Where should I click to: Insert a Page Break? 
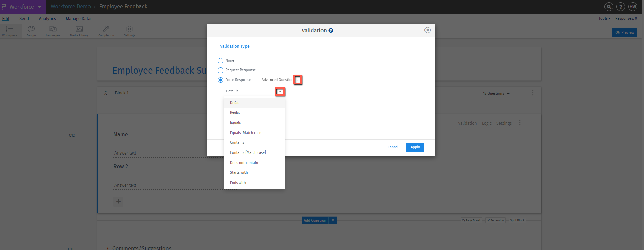click(x=471, y=220)
